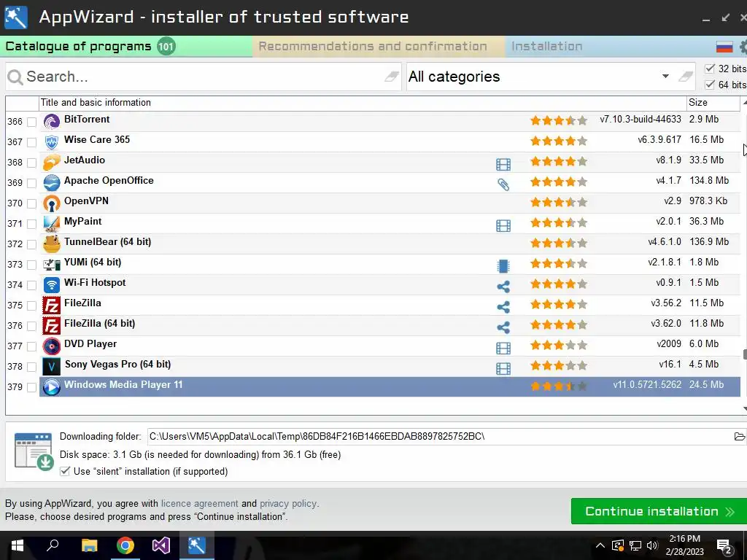Click the OpenVPN keyhole icon

(x=52, y=203)
